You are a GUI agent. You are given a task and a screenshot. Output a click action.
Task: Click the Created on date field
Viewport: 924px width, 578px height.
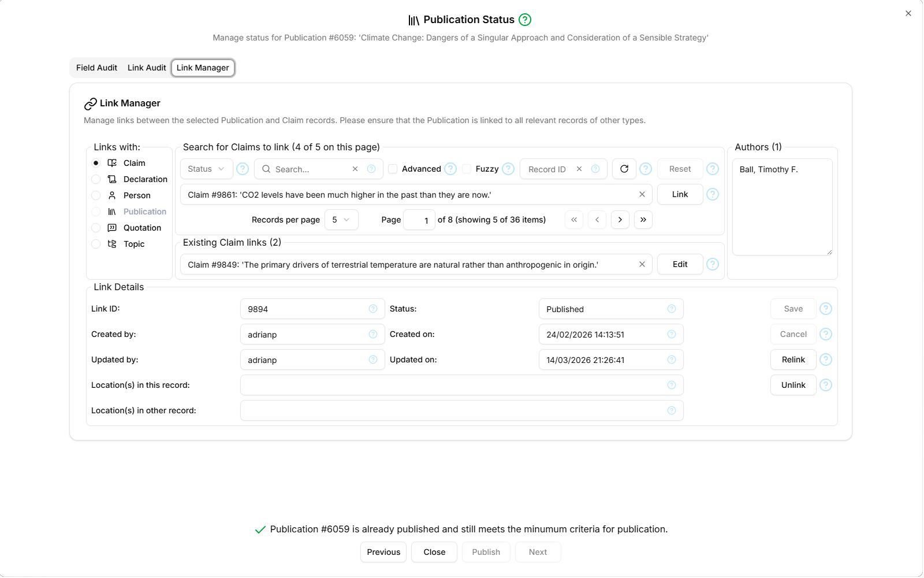click(x=611, y=334)
